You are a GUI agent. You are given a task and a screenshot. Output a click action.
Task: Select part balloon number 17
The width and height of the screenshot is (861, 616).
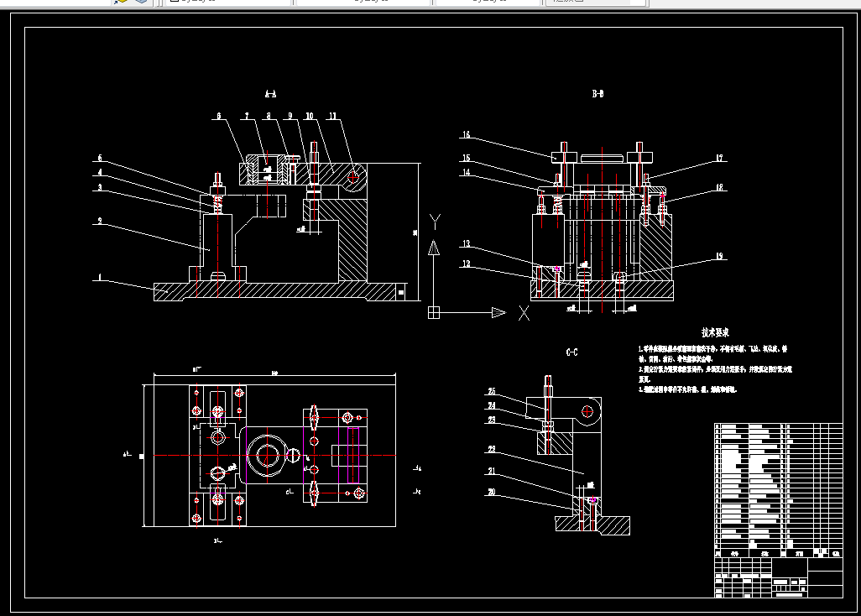pos(719,158)
